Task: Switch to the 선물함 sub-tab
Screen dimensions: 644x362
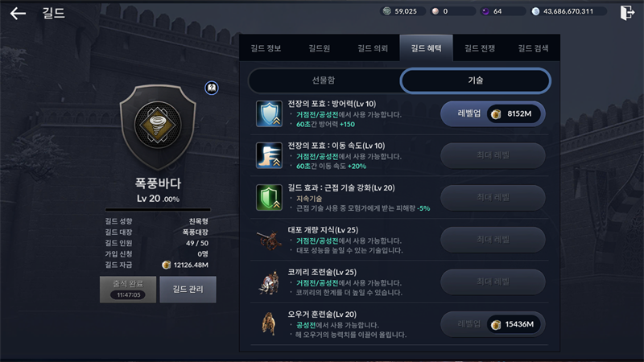Action: (x=324, y=80)
